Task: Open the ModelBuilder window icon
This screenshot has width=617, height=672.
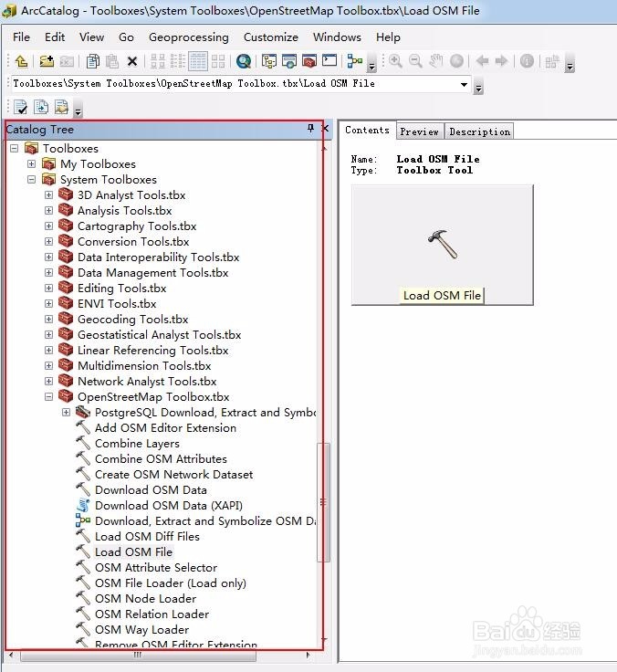Action: [355, 61]
